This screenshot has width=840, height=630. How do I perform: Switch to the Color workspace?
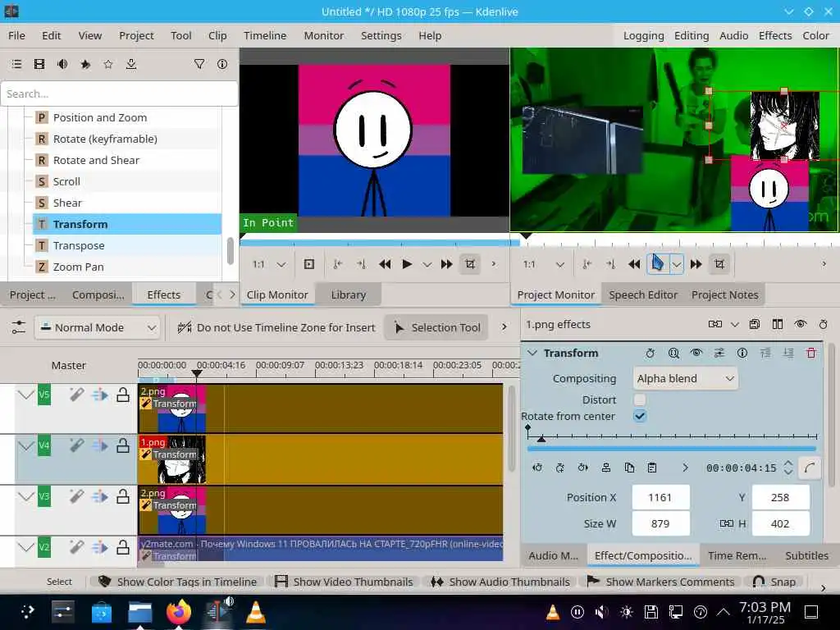(x=815, y=35)
